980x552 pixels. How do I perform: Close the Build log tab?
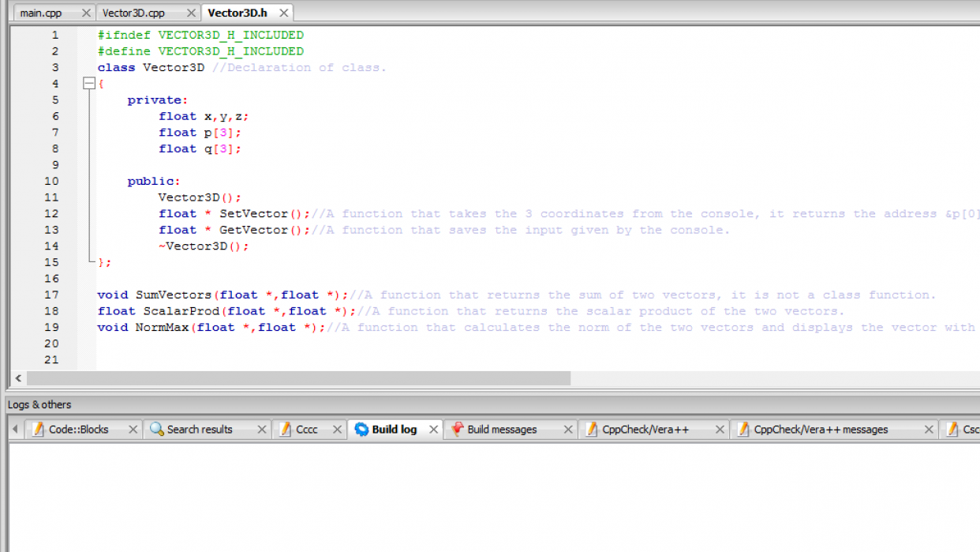(x=433, y=430)
